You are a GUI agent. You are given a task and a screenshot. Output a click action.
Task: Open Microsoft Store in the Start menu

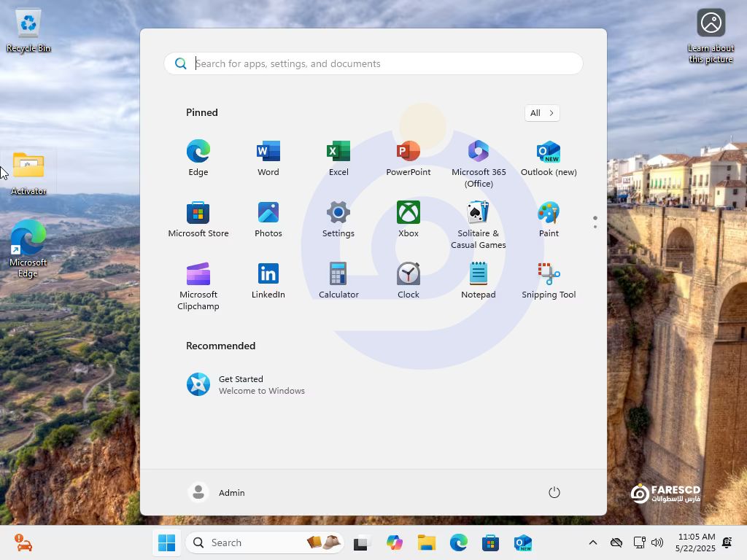pos(198,219)
